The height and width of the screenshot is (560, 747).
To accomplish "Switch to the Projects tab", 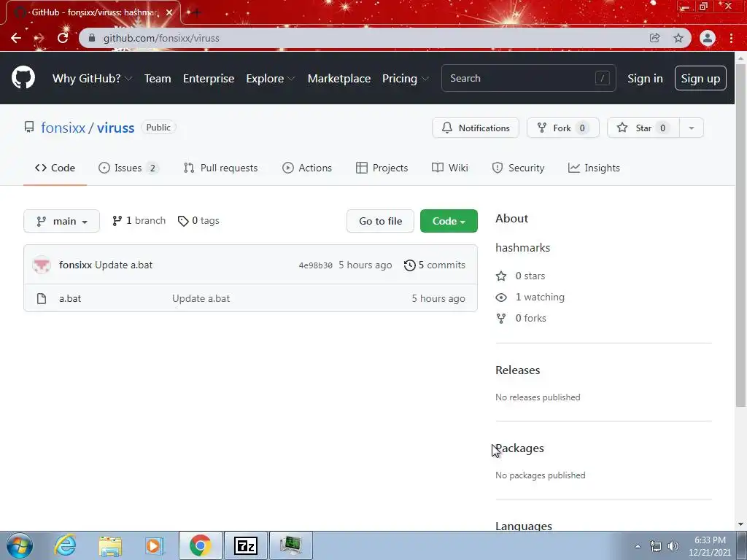I will point(382,168).
